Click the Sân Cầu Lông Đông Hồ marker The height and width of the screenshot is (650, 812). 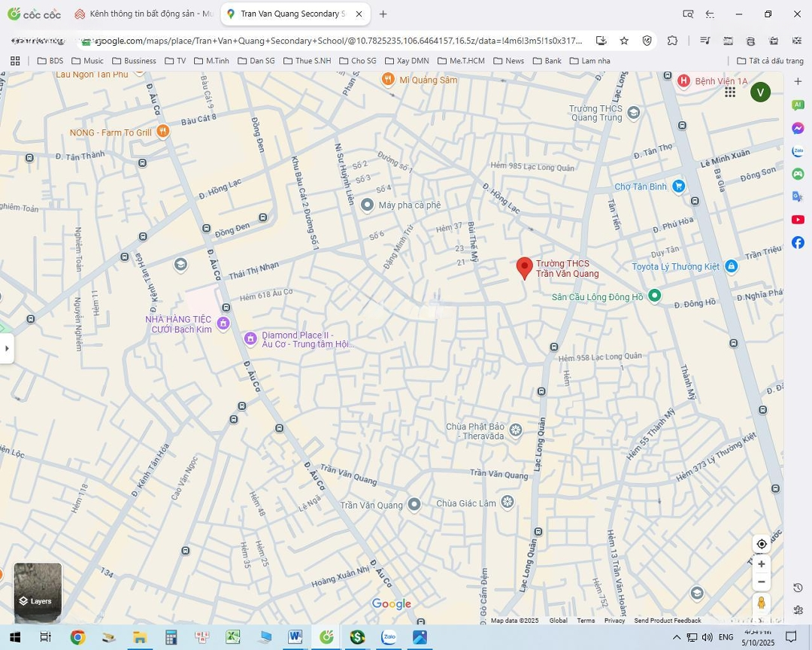[655, 296]
